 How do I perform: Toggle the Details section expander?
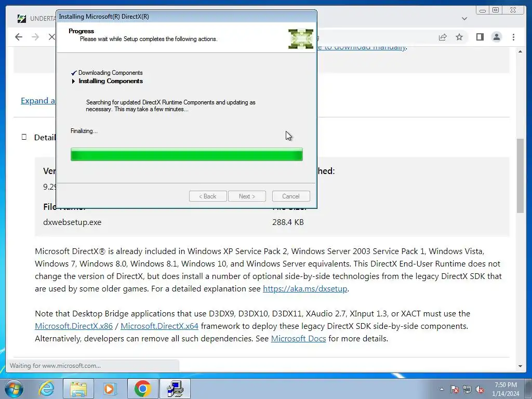[24, 137]
